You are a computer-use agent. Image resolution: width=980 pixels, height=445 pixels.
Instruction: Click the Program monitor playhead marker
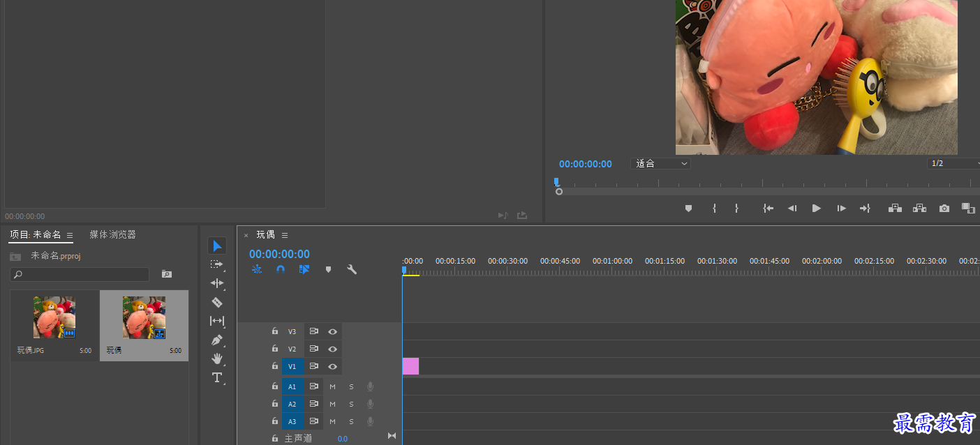click(556, 181)
